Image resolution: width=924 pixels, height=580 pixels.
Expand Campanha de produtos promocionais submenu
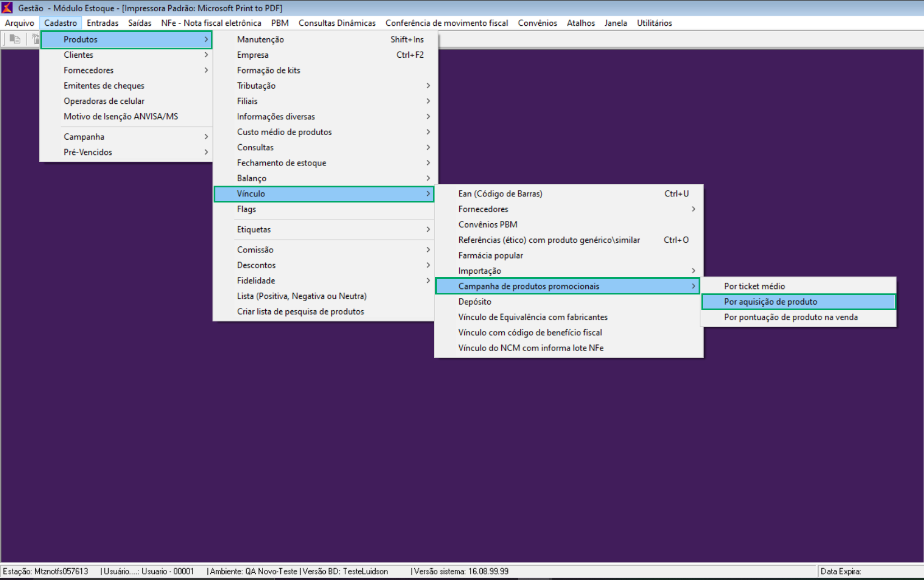[x=568, y=286]
